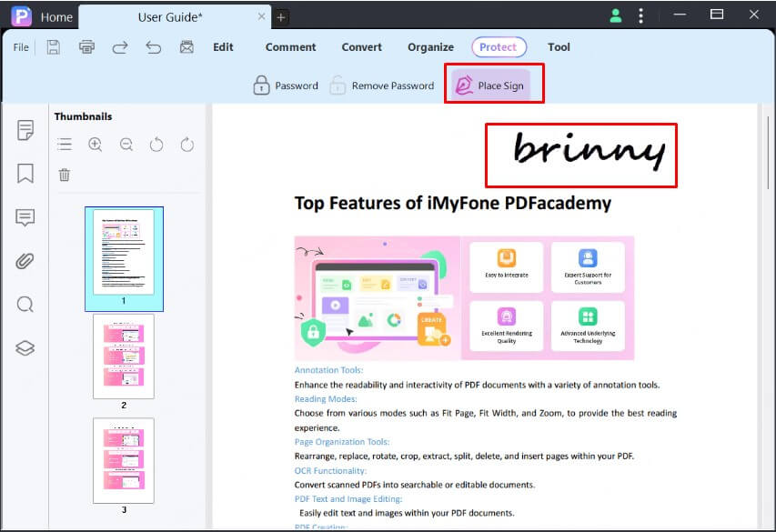Close the User Guide* tab

[x=261, y=17]
